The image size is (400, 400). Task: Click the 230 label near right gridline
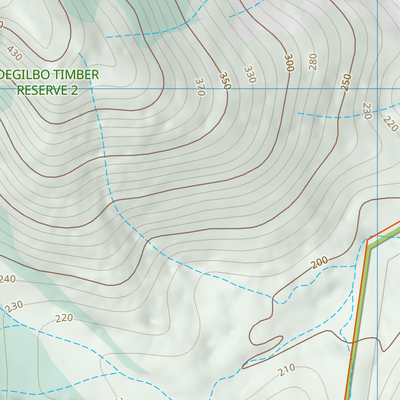click(x=367, y=111)
